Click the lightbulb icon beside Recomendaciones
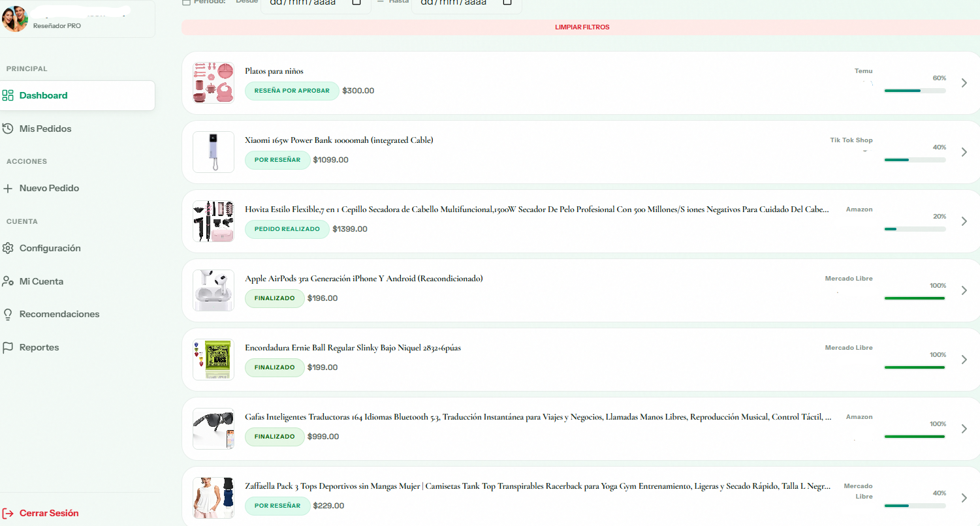 [8, 314]
